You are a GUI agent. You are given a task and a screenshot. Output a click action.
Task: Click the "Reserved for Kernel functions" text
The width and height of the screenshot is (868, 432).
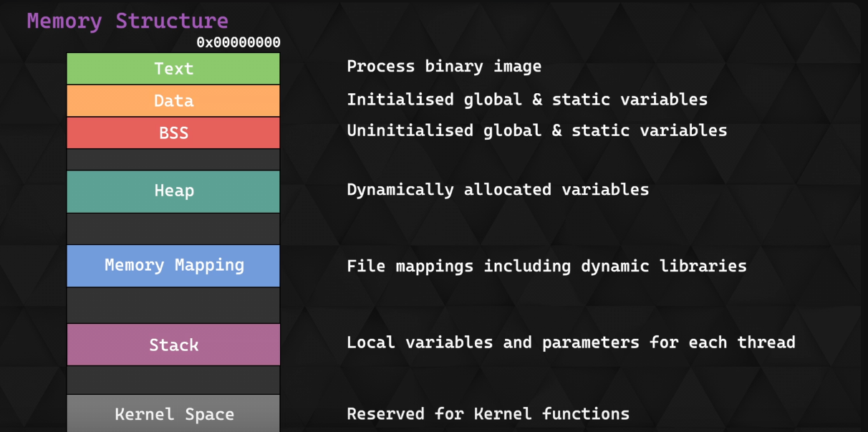click(488, 413)
